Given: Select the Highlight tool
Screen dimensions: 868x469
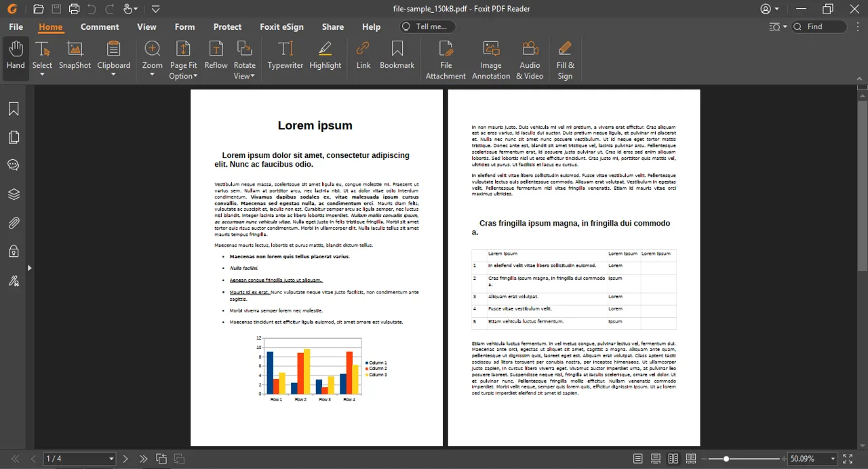Looking at the screenshot, I should (x=325, y=55).
